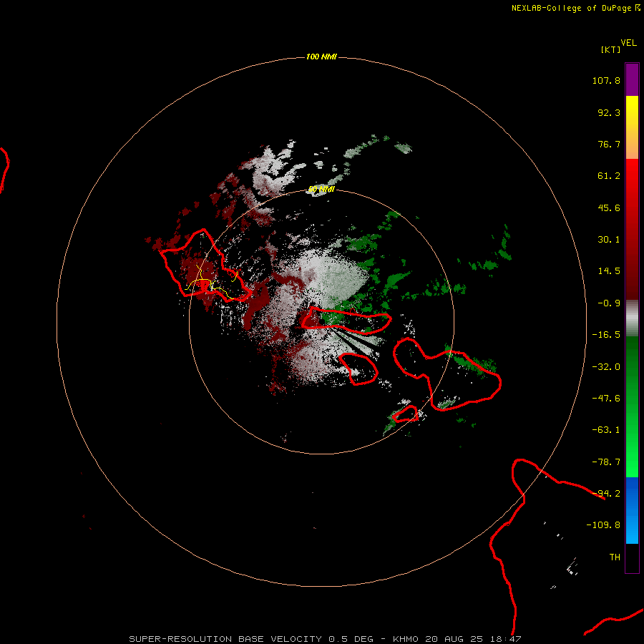Click the -47.6 legend value

pyautogui.click(x=606, y=399)
